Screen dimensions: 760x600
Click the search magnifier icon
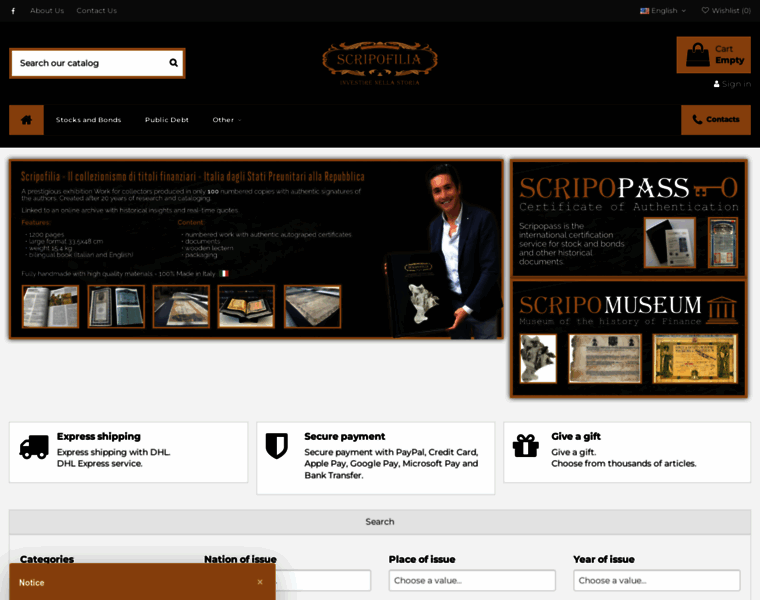coord(174,63)
